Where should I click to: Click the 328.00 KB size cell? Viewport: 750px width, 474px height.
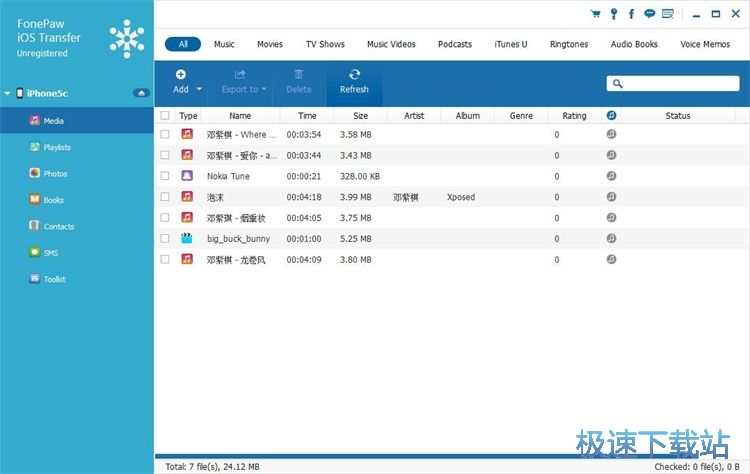360,176
